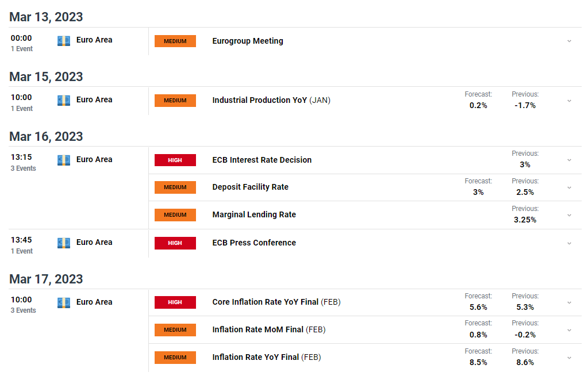Open Inflation Rate MoM Final title
This screenshot has width=588, height=376.
pyautogui.click(x=269, y=329)
